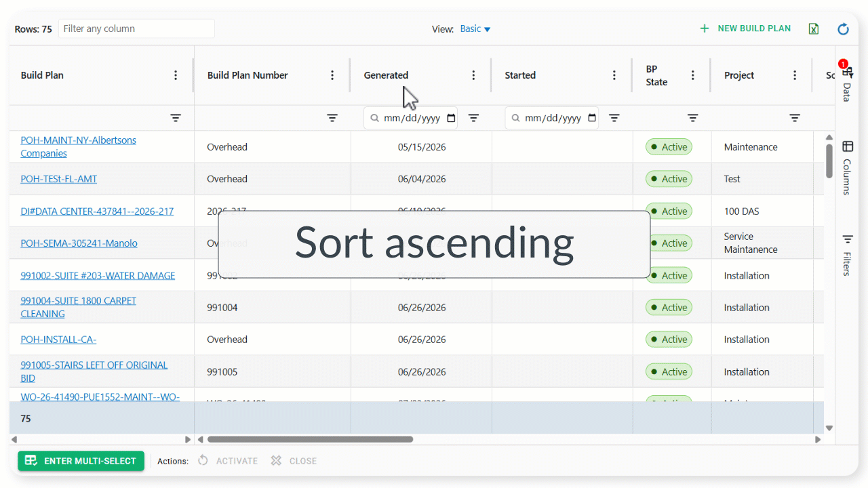Click the vertical scrollbar thumb

click(829, 161)
